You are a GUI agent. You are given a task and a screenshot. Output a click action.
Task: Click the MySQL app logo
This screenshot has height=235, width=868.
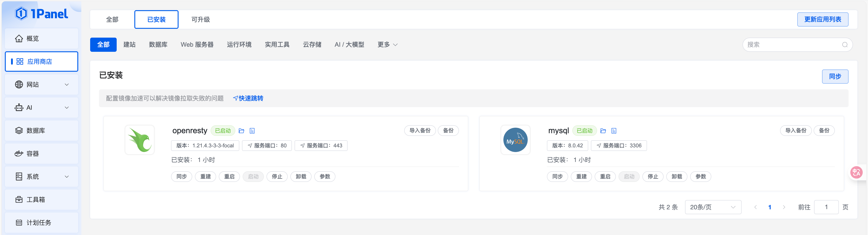[515, 140]
